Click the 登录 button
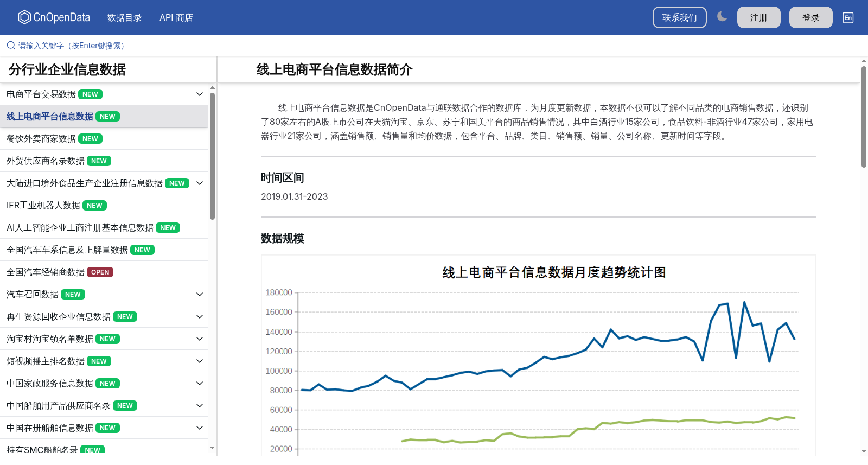 (x=811, y=17)
